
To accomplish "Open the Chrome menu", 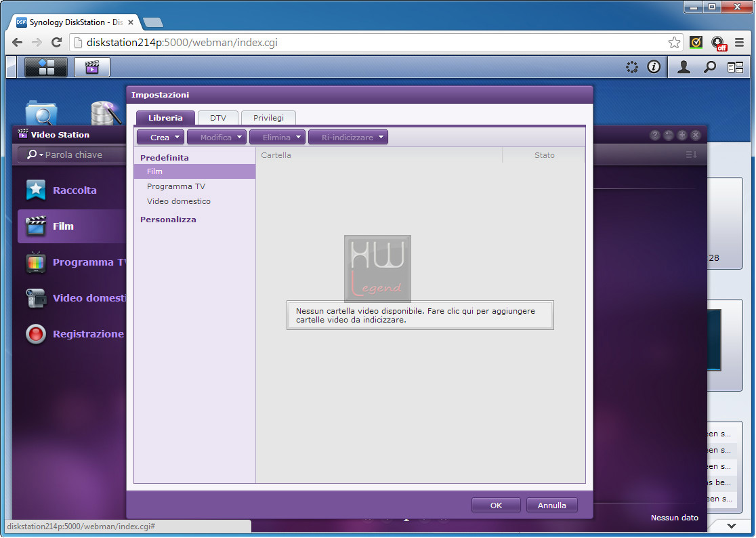I will (x=739, y=43).
